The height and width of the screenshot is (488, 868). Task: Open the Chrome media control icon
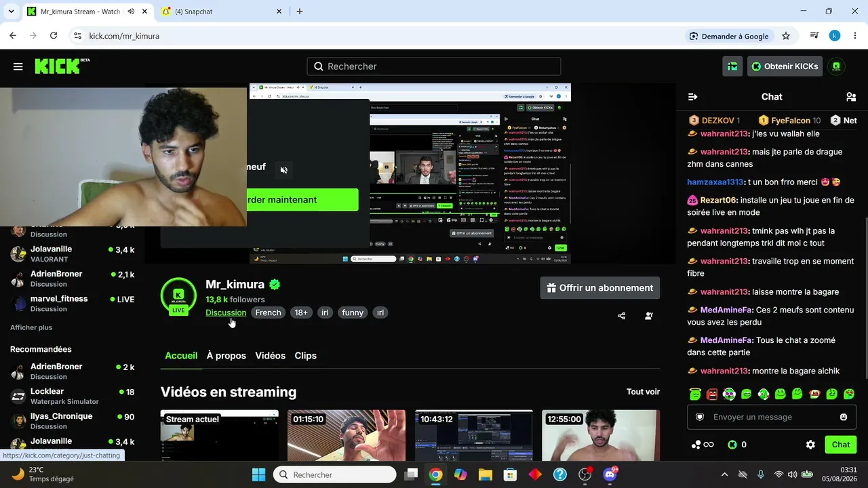pos(814,36)
